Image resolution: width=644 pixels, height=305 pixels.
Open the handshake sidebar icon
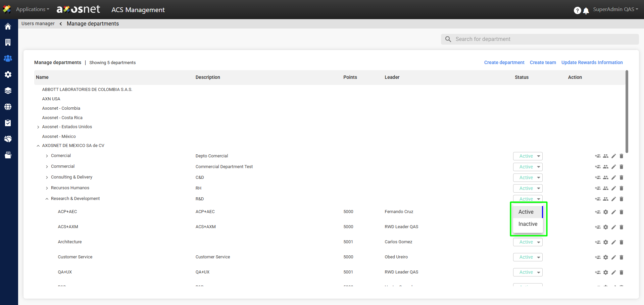coord(8,139)
